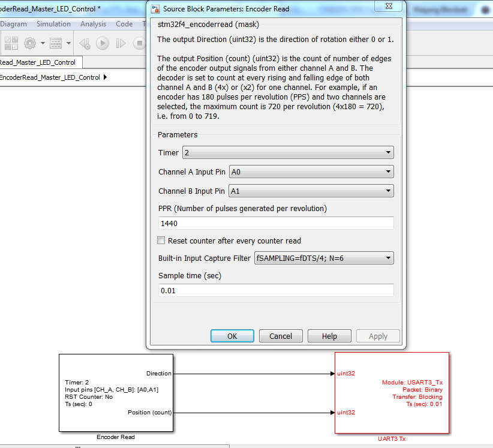Open the Code menu
The height and width of the screenshot is (448, 493).
click(124, 24)
